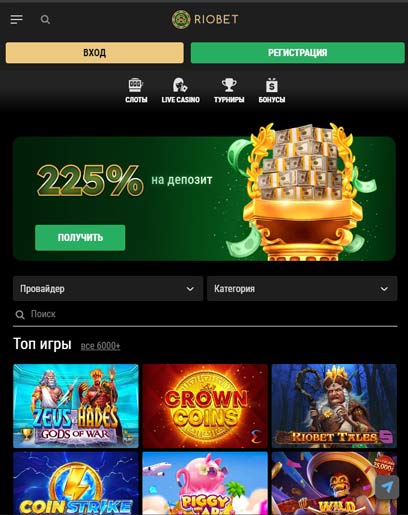Click the Провайдер dropdown chevron arrow
The width and height of the screenshot is (408, 515).
pyautogui.click(x=190, y=289)
